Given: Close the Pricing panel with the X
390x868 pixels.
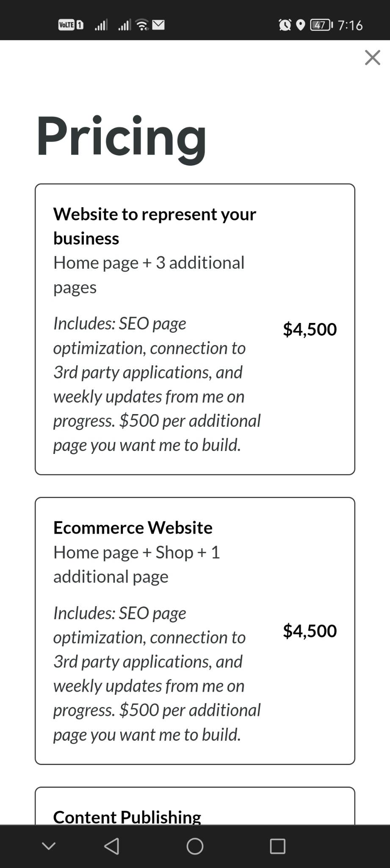Looking at the screenshot, I should pos(372,58).
